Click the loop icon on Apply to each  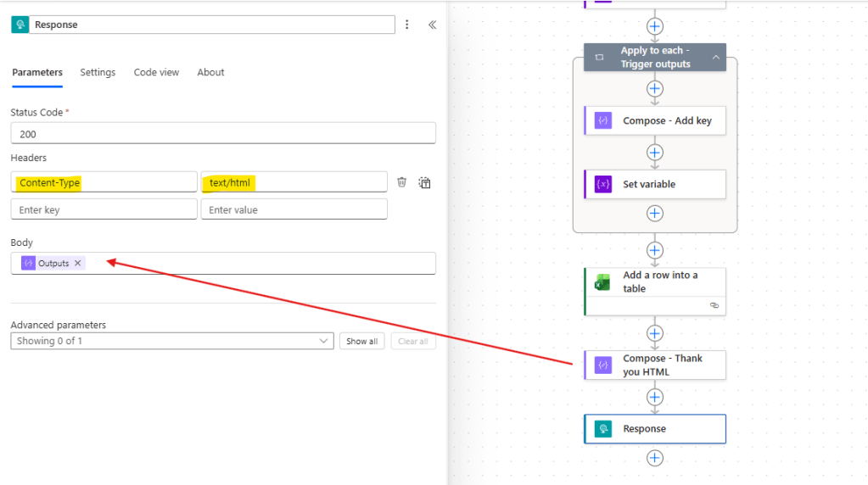(x=599, y=58)
